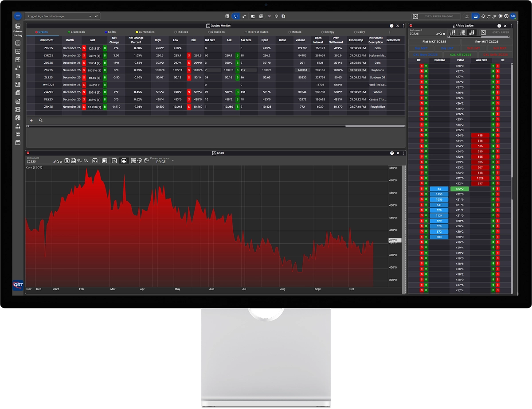Image resolution: width=532 pixels, height=409 pixels.
Task: Switch to the Energy tab
Action: click(328, 32)
